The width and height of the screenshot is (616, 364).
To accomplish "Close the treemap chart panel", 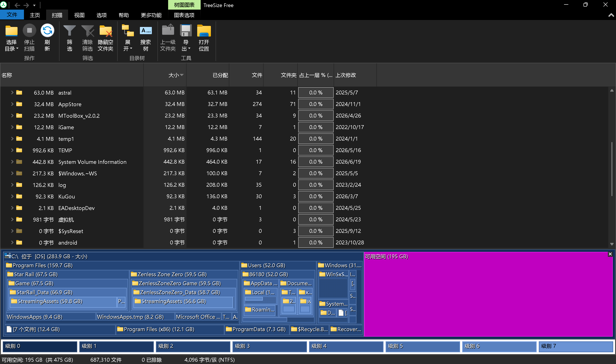I will [x=610, y=254].
